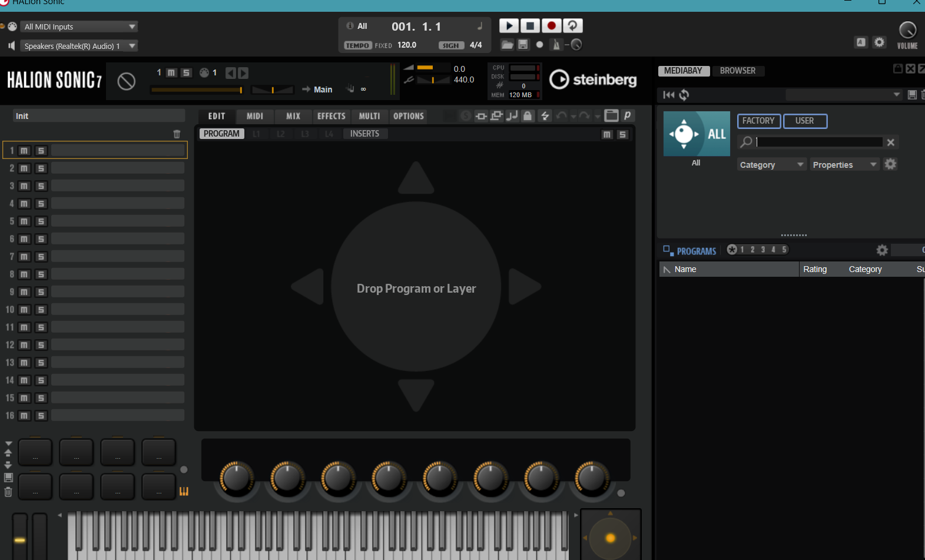Click the global insert bypass icon

[x=481, y=116]
